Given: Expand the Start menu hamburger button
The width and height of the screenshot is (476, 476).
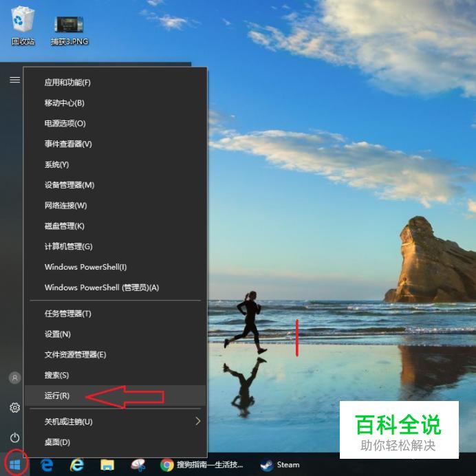Looking at the screenshot, I should pos(15,80).
